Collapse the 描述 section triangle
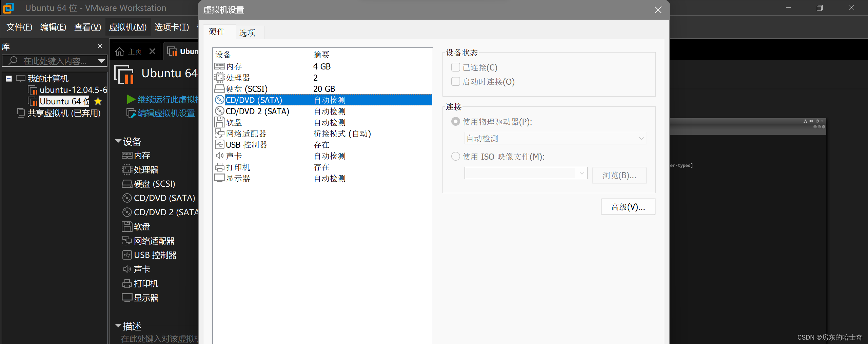 pyautogui.click(x=118, y=326)
